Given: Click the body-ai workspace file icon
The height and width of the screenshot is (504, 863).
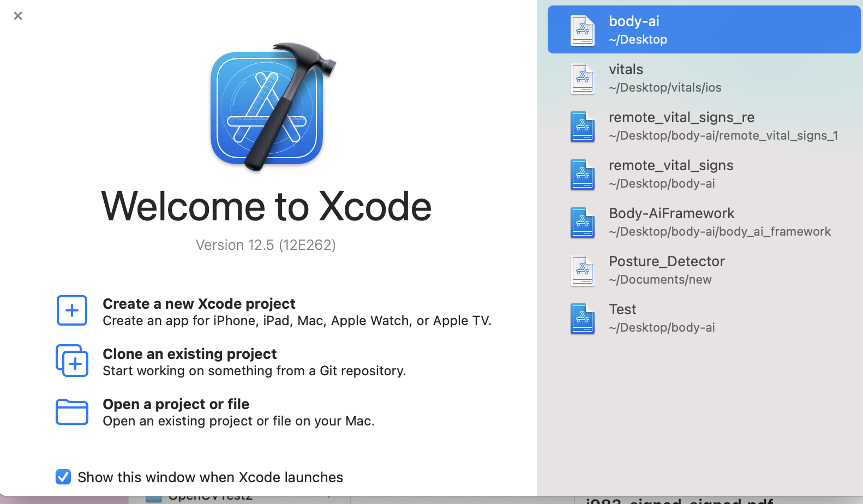Looking at the screenshot, I should click(x=583, y=30).
